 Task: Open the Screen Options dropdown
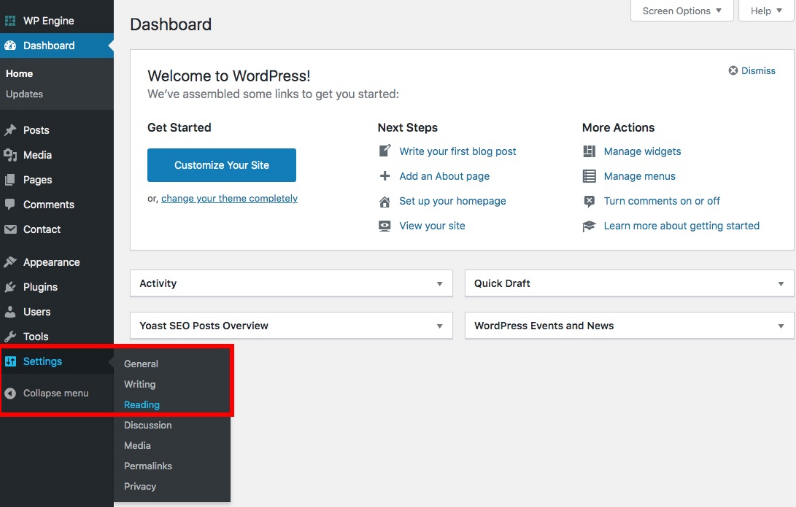682,11
